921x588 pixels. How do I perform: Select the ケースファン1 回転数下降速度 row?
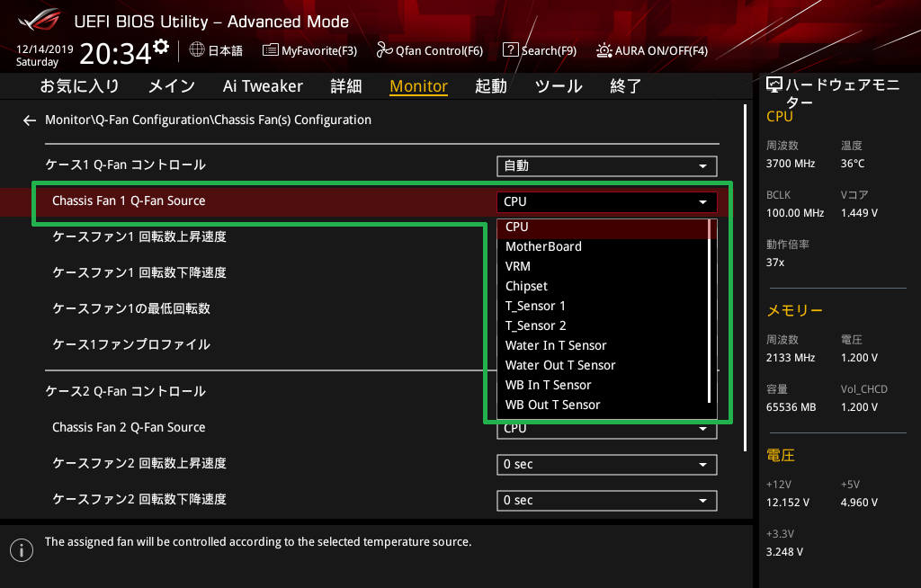(x=139, y=273)
